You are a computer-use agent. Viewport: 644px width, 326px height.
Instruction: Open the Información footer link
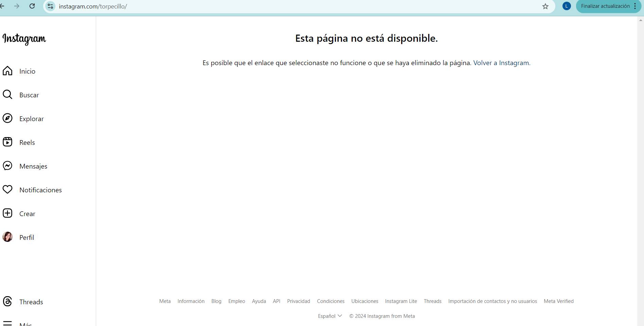click(191, 301)
